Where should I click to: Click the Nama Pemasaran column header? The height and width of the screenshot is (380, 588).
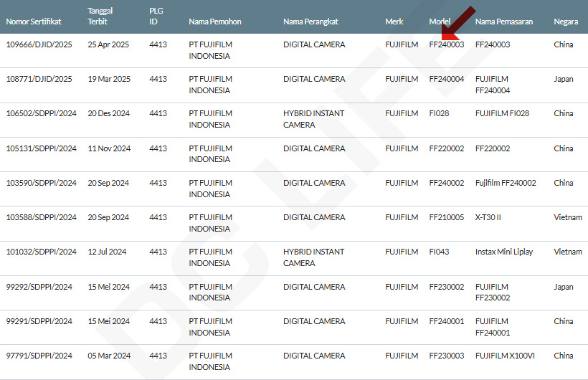tap(504, 22)
